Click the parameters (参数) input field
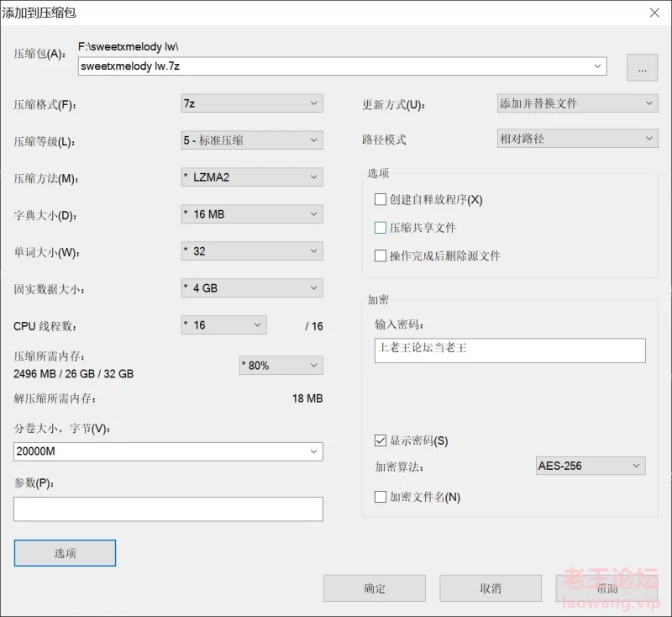The image size is (672, 617). pos(168,509)
